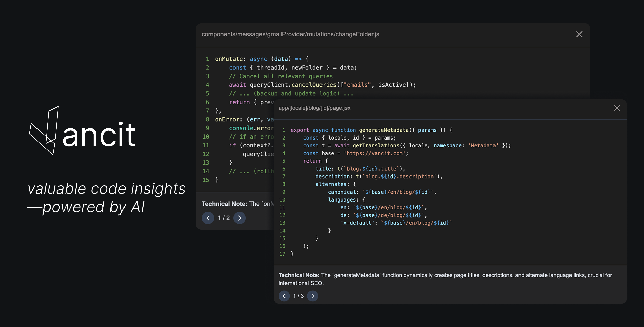Click the 1 / 3 page counter
644x327 pixels.
(298, 296)
